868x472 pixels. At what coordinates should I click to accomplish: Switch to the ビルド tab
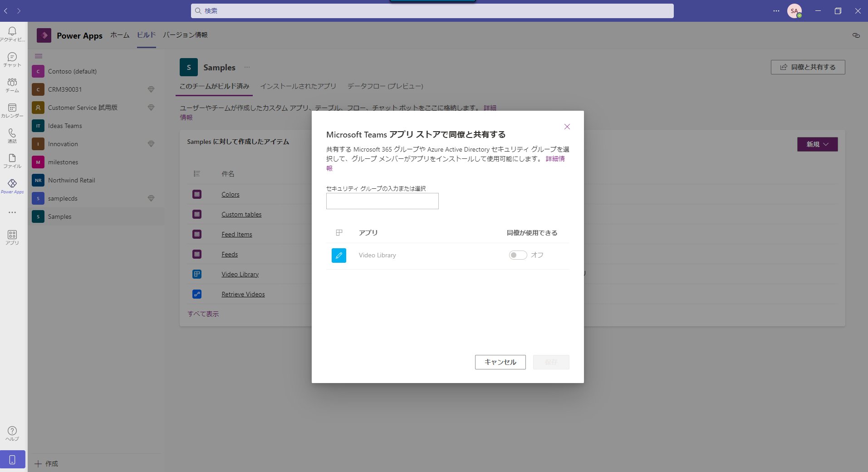[147, 35]
